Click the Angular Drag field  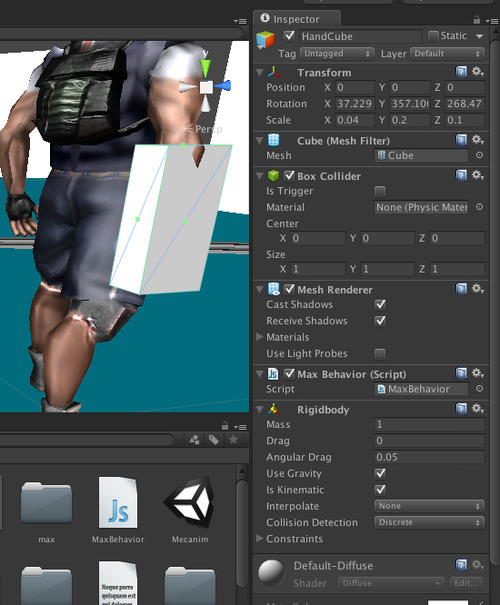(429, 457)
